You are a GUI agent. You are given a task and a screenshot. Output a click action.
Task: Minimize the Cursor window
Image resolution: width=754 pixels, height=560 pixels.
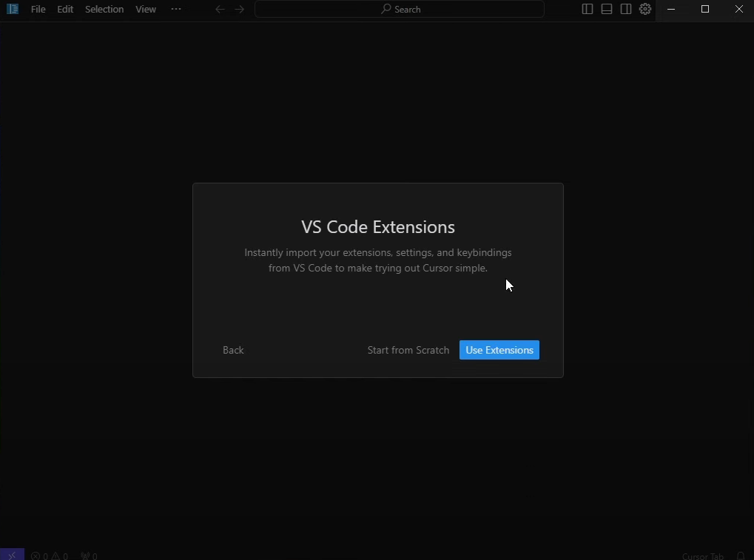pyautogui.click(x=671, y=9)
